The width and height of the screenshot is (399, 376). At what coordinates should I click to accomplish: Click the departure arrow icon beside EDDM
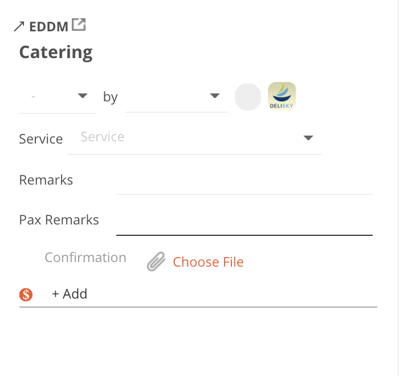(19, 26)
